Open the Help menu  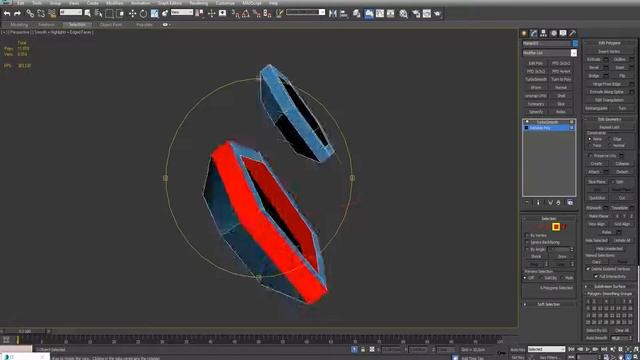273,3
